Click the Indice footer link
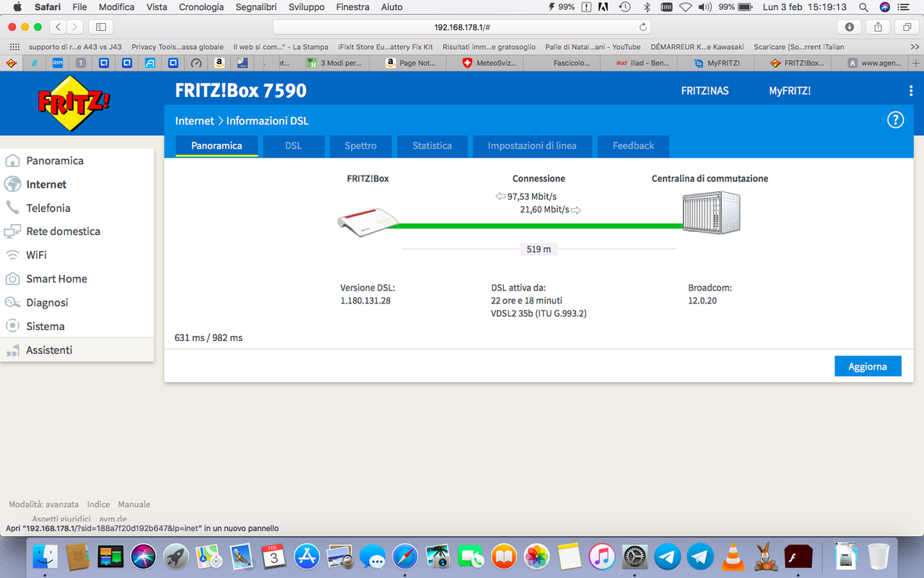Screen dimensions: 924x578 tap(99, 504)
